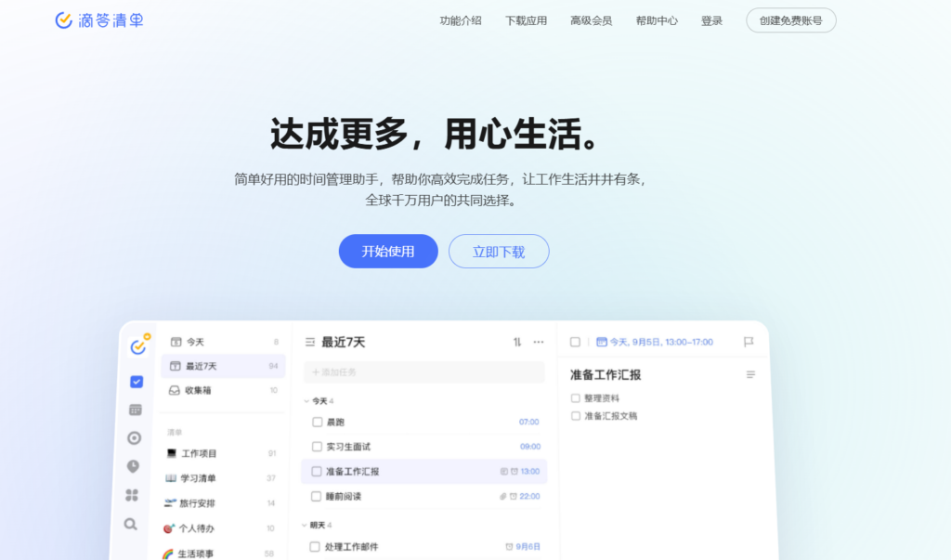The width and height of the screenshot is (951, 560).
Task: Click the sort icon beside 最近7天 title
Action: (x=517, y=342)
